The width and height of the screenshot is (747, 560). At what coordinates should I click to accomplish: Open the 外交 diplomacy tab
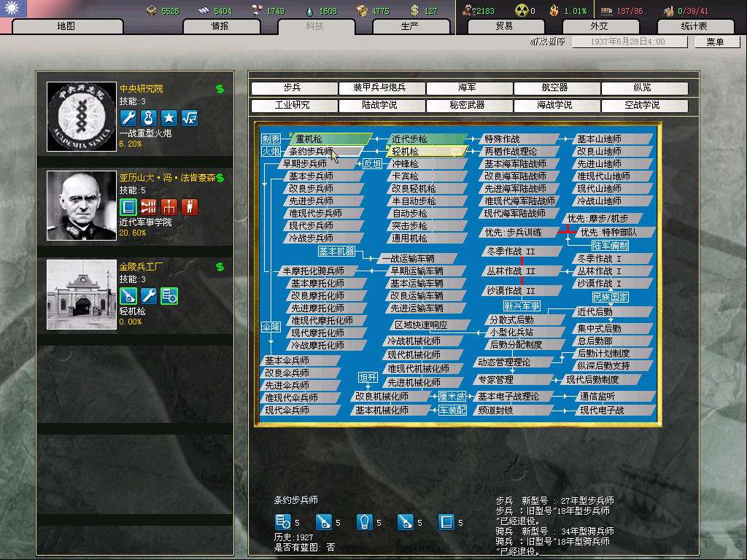(598, 26)
